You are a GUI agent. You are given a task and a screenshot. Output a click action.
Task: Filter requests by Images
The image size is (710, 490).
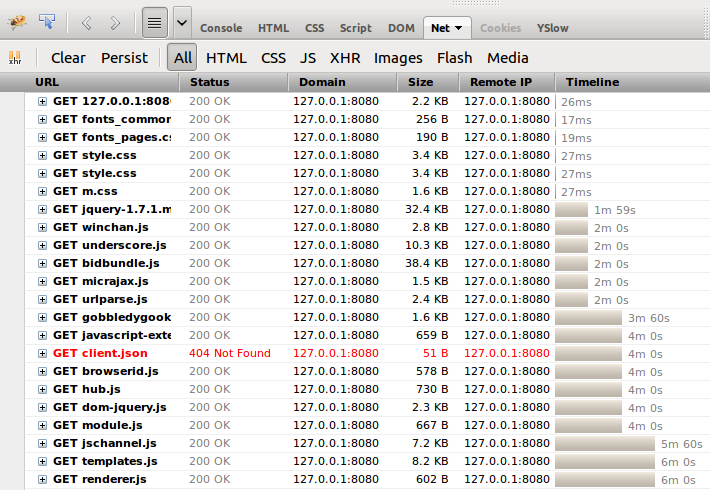tap(398, 58)
